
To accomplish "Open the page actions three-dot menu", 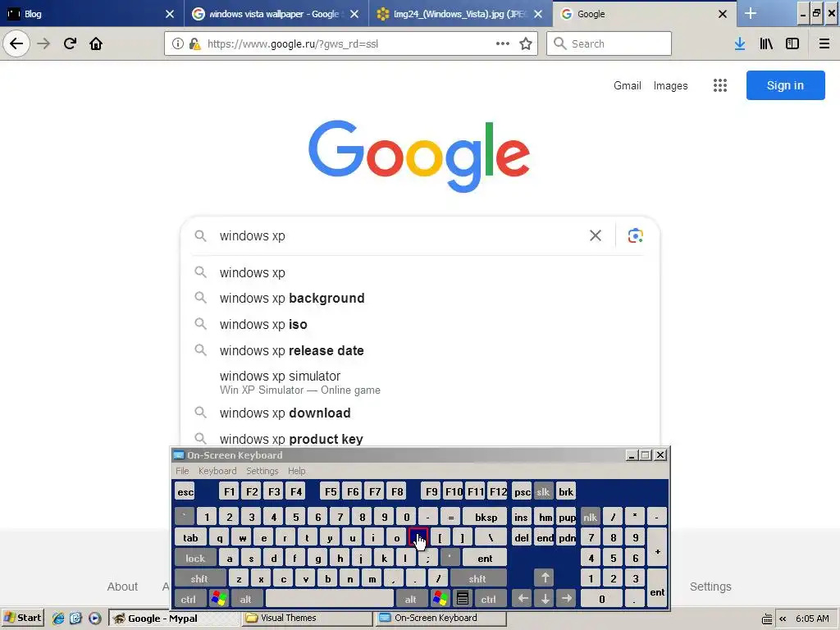I will [503, 43].
